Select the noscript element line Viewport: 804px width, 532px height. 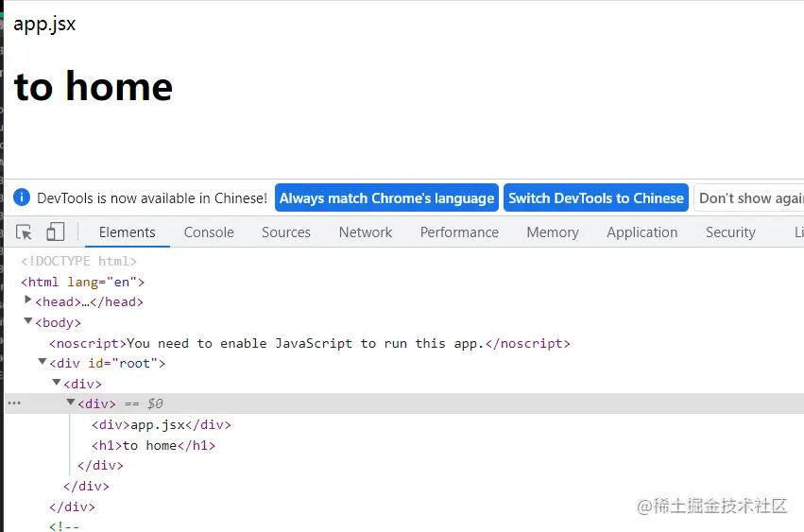(310, 343)
